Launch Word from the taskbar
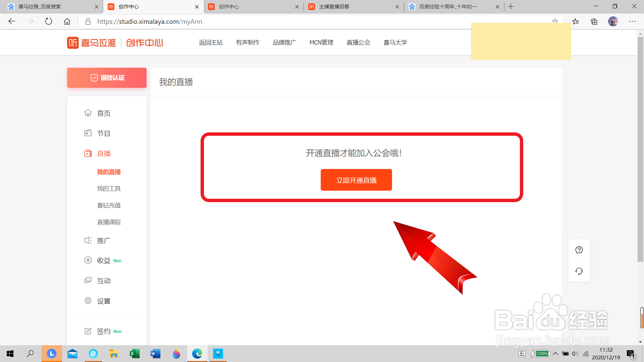 click(x=156, y=354)
